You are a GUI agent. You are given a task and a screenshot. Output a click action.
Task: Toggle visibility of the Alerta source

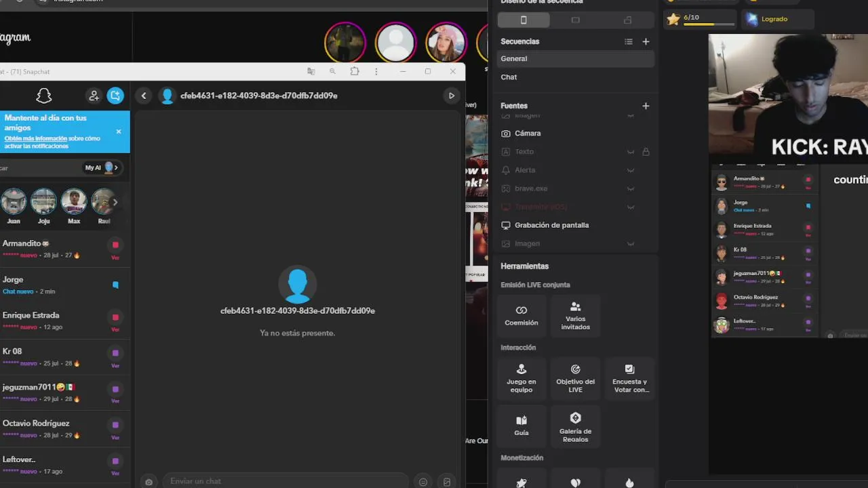631,170
